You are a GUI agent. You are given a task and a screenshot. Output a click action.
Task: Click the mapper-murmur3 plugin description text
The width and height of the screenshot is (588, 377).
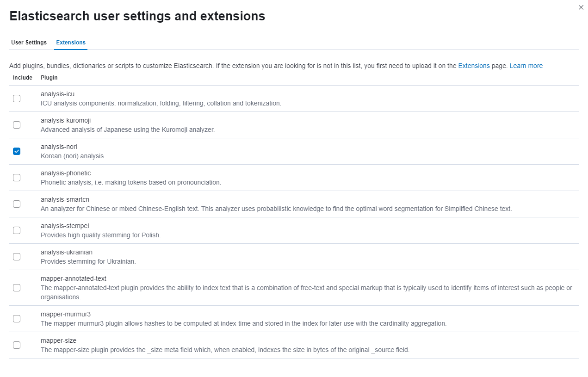tap(243, 323)
